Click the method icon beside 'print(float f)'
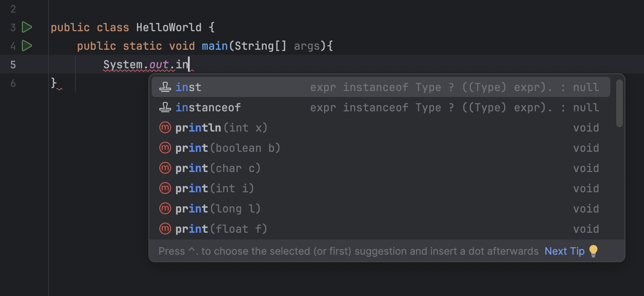This screenshot has width=644, height=296. [165, 229]
